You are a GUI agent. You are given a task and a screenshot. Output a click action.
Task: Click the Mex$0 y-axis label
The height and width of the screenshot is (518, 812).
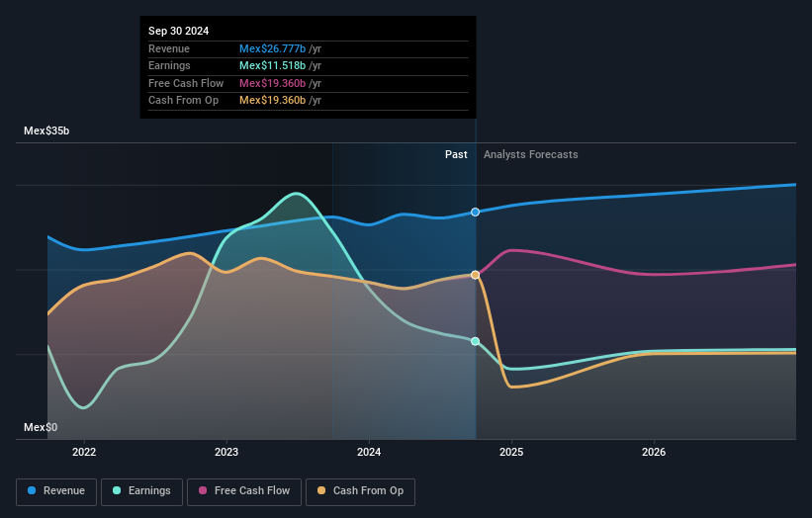coord(41,427)
